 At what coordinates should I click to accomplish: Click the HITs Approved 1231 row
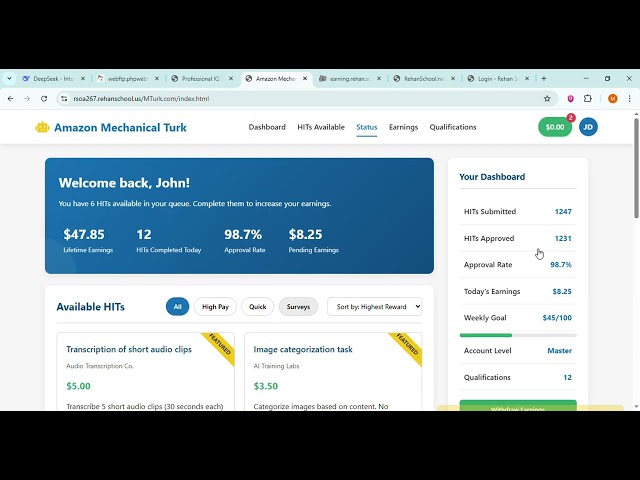click(x=518, y=238)
